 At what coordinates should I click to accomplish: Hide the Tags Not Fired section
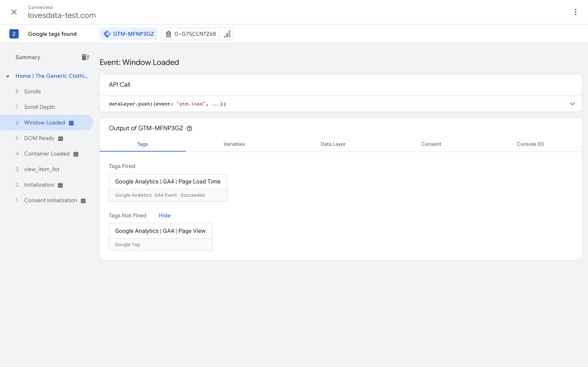[x=165, y=215]
